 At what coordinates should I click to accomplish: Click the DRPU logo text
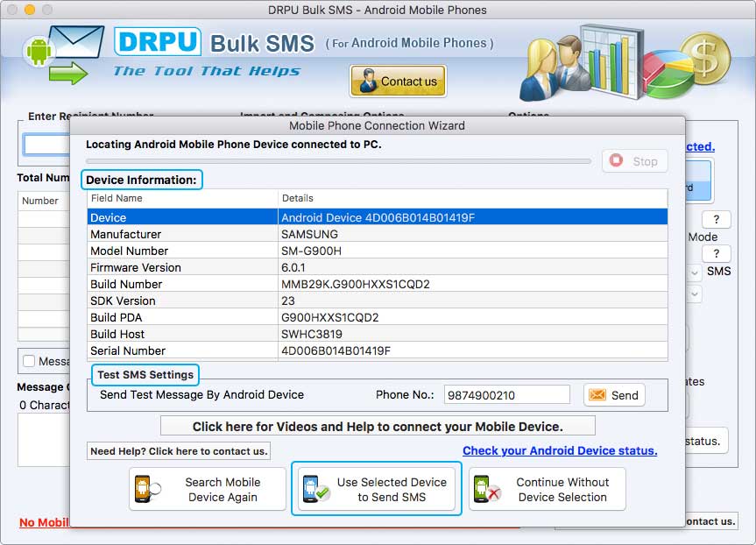pyautogui.click(x=158, y=41)
